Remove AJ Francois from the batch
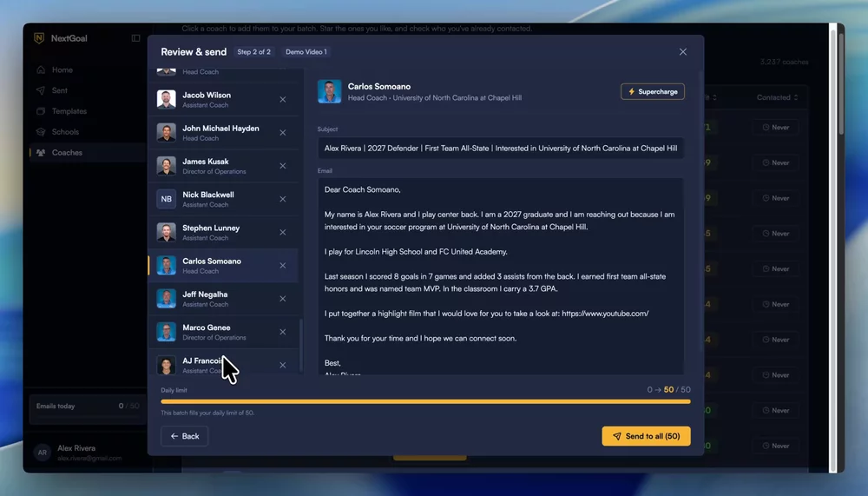 click(283, 365)
